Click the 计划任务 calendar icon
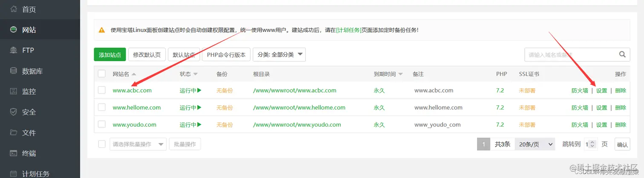 click(14, 174)
